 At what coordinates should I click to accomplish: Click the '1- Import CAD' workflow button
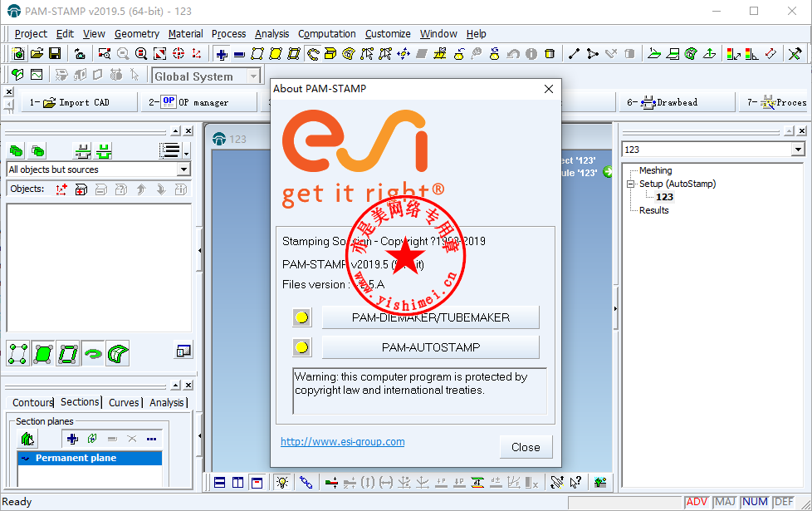(x=80, y=102)
